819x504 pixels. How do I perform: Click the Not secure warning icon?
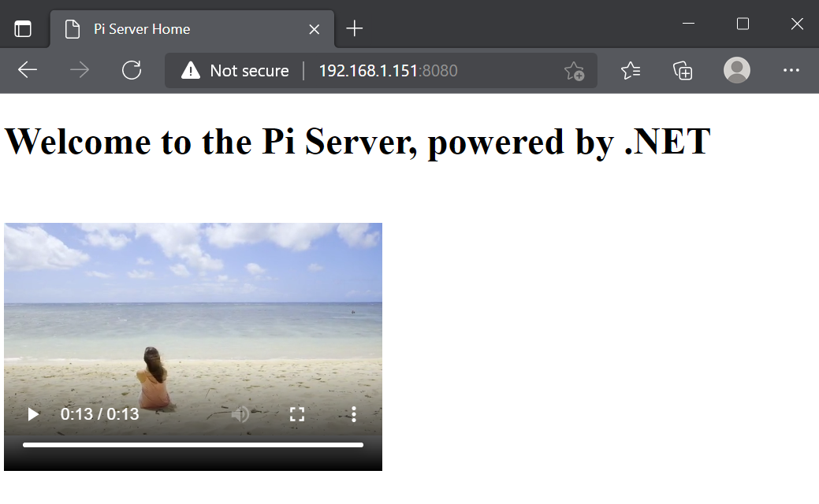point(189,70)
